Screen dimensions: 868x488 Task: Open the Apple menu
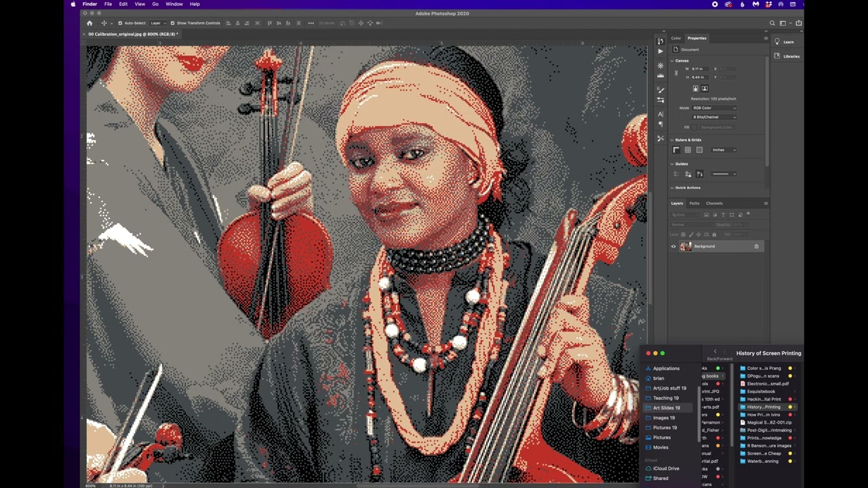(73, 4)
